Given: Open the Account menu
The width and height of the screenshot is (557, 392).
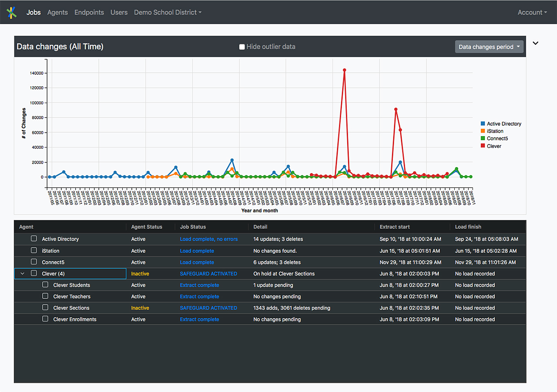Looking at the screenshot, I should 532,13.
